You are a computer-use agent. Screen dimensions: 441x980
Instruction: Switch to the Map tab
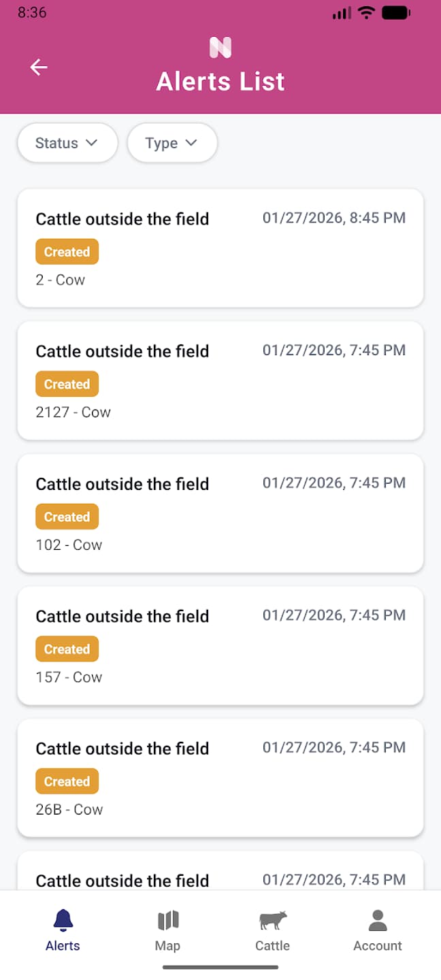168,929
